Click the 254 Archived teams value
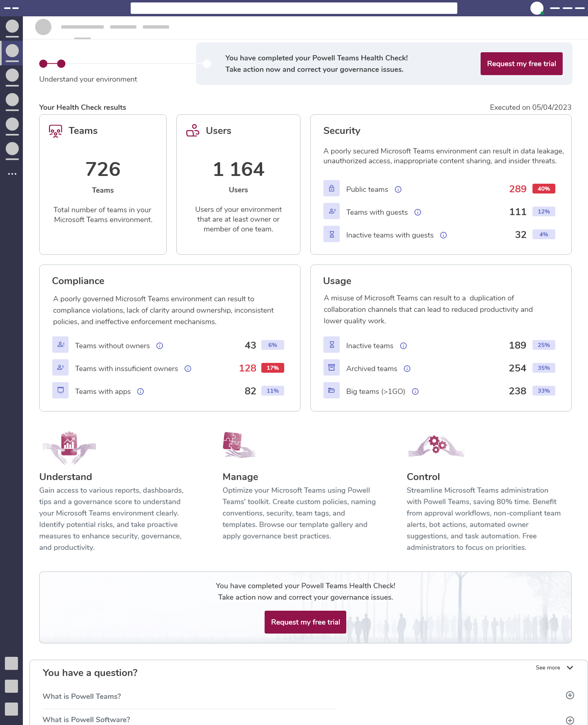588x725 pixels. 517,368
